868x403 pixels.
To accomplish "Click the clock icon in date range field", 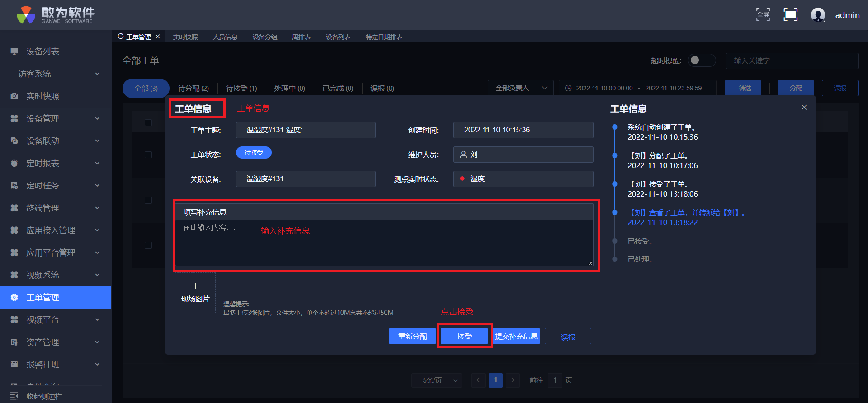I will click(x=568, y=88).
